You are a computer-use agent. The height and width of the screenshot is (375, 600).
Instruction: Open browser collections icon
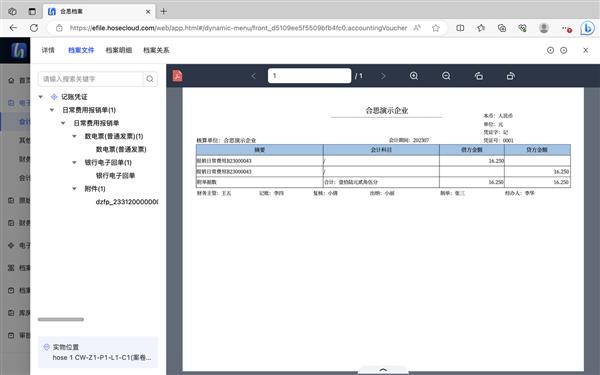[502, 28]
